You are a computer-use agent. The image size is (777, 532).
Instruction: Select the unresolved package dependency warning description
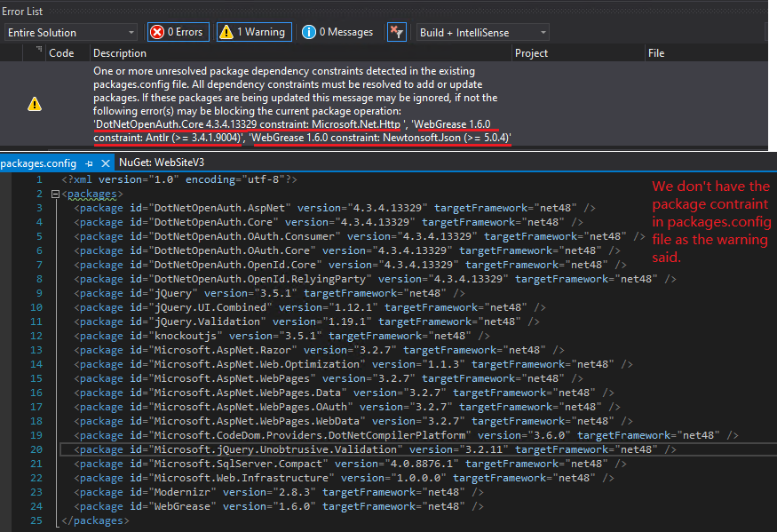pyautogui.click(x=302, y=104)
